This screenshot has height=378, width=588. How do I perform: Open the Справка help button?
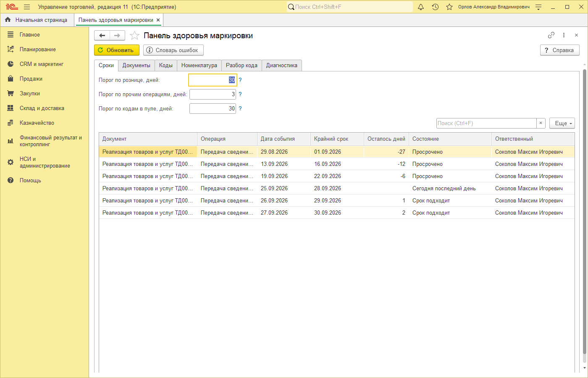click(x=560, y=50)
